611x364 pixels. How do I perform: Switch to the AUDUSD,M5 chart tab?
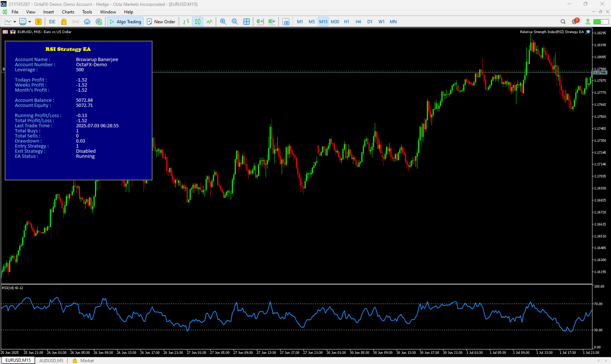51,361
